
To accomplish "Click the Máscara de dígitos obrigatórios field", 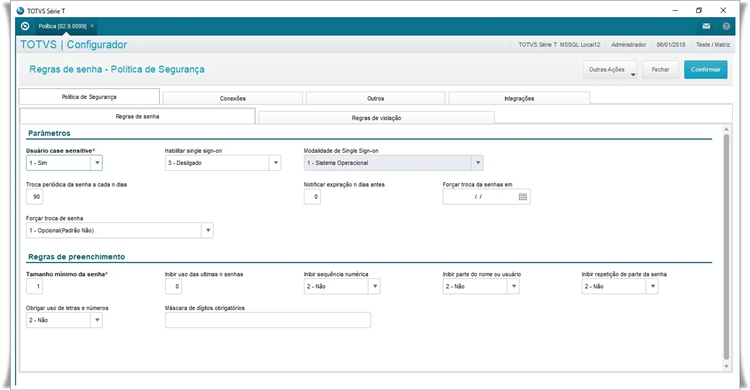I will pos(268,320).
